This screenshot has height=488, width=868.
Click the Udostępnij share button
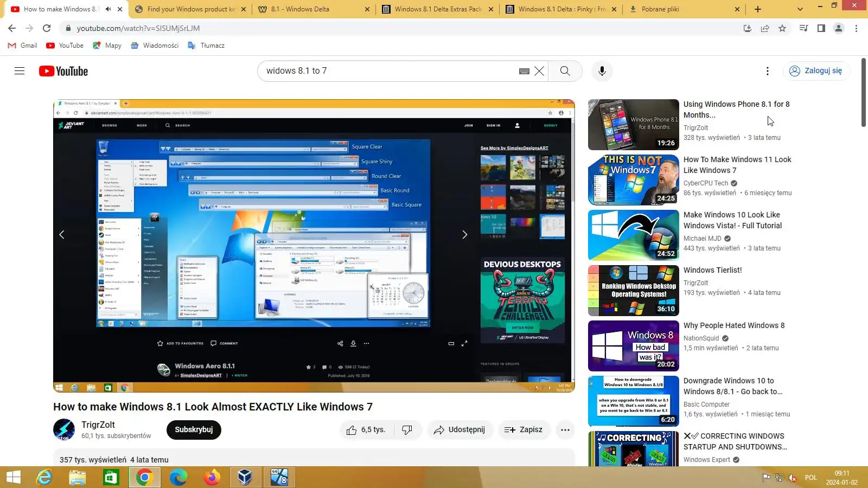click(459, 430)
